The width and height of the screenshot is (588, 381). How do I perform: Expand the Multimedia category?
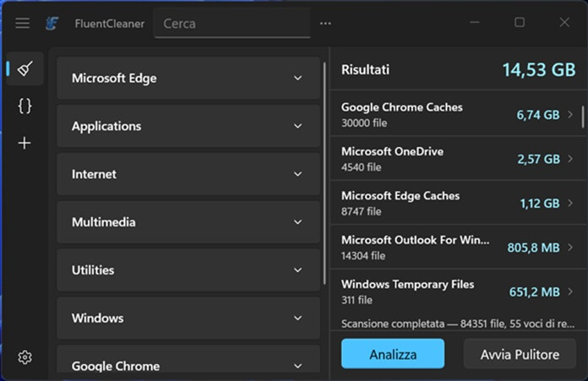188,222
